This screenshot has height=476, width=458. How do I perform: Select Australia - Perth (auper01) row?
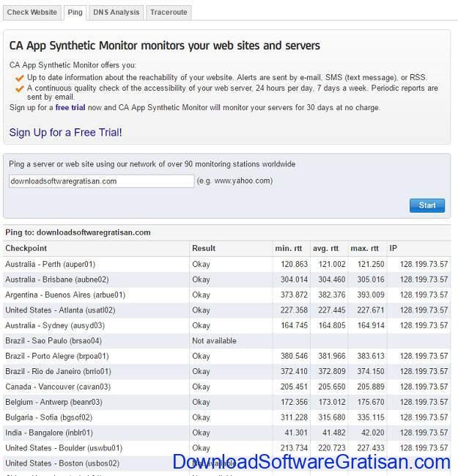click(x=227, y=265)
